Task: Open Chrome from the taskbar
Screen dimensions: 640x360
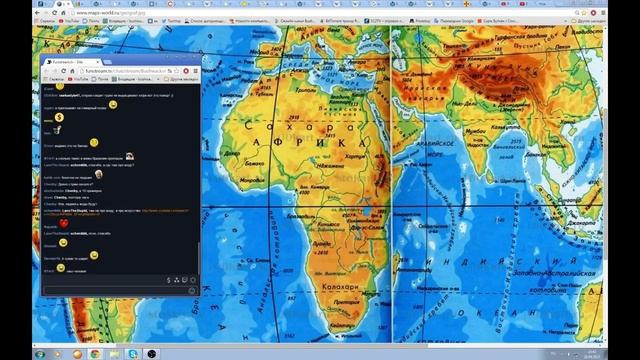Action: point(95,354)
